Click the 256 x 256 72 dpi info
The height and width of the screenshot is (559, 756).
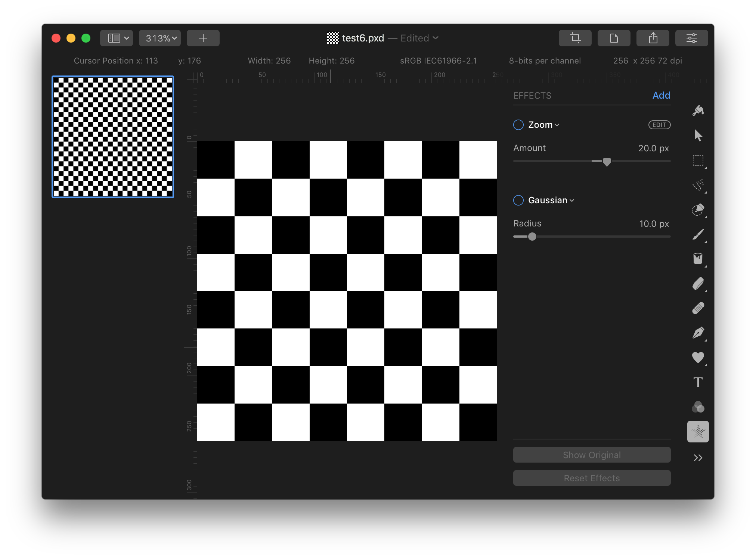[x=647, y=61]
